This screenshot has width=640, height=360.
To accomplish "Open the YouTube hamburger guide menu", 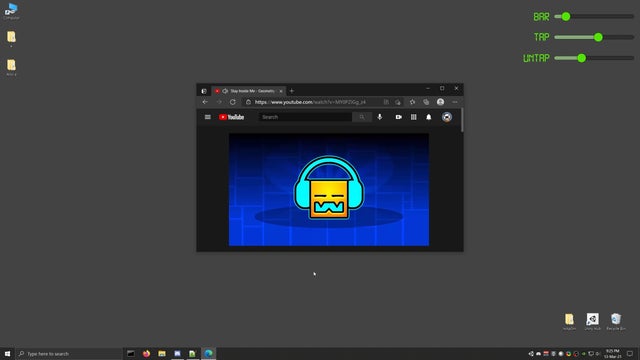I will click(x=207, y=117).
